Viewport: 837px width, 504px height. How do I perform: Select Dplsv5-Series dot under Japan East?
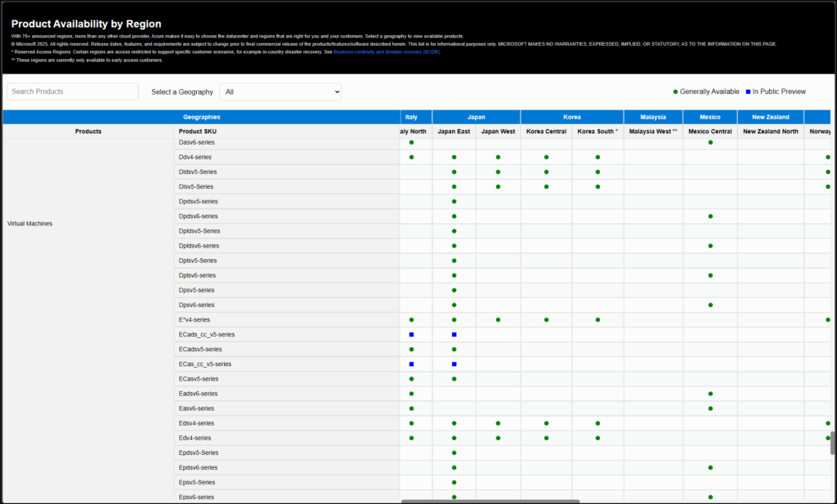[x=454, y=261]
